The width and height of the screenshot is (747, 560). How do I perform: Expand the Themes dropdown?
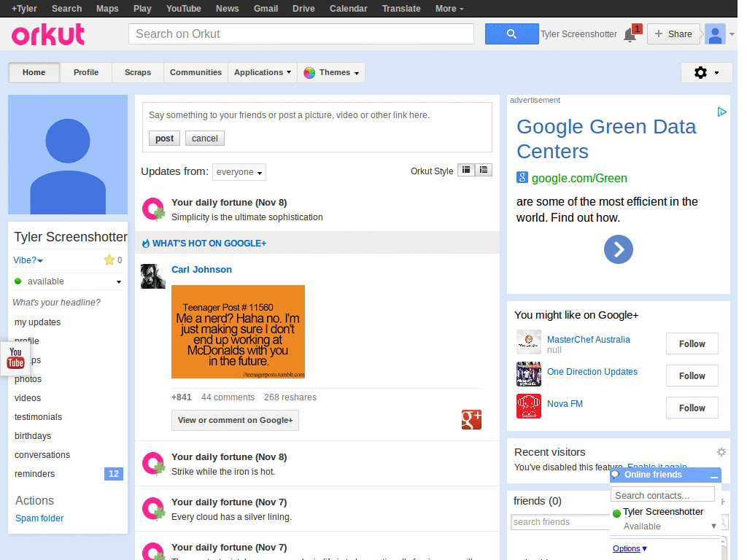pos(332,72)
